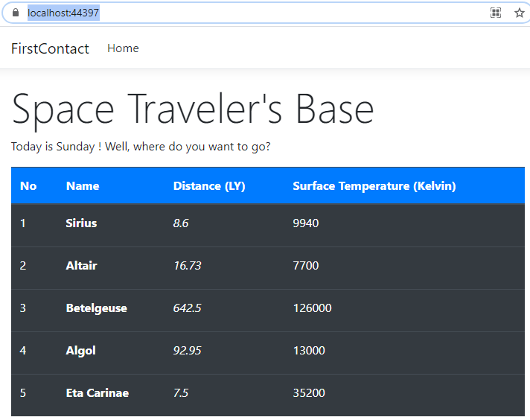The image size is (530, 420).
Task: Select the Algol star entry
Action: point(80,351)
